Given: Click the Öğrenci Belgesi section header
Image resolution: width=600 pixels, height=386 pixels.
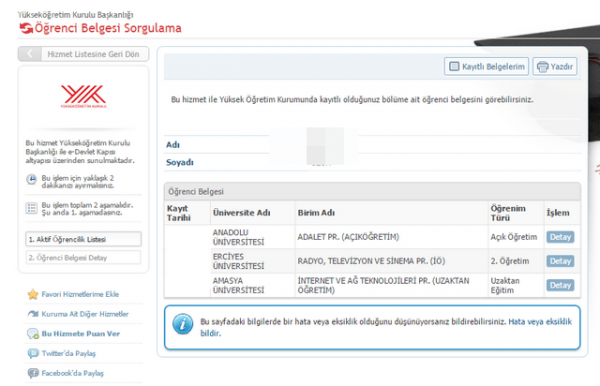Looking at the screenshot, I should click(372, 192).
